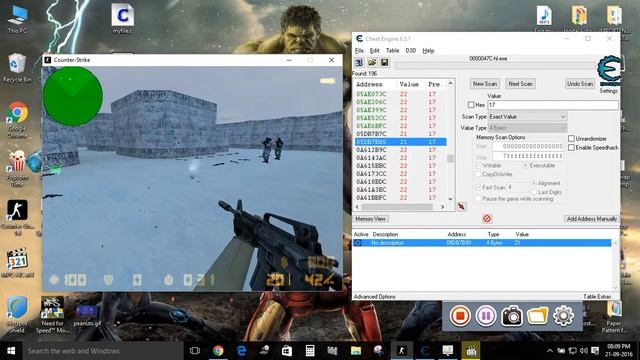This screenshot has height=360, width=640.
Task: Open Counter-Strike 1.6 desktop shortcut
Action: 17,218
